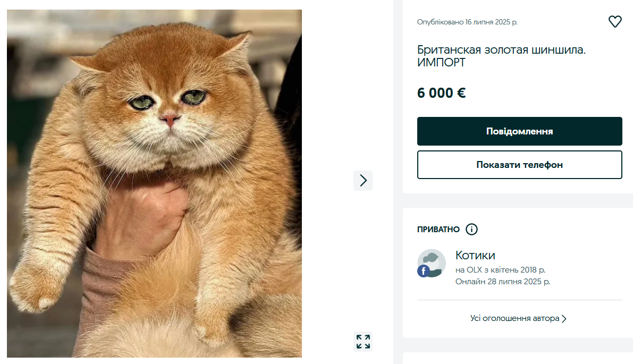Click the next-image chevron beside the photo
Viewport: 633px width, 364px height.
363,181
